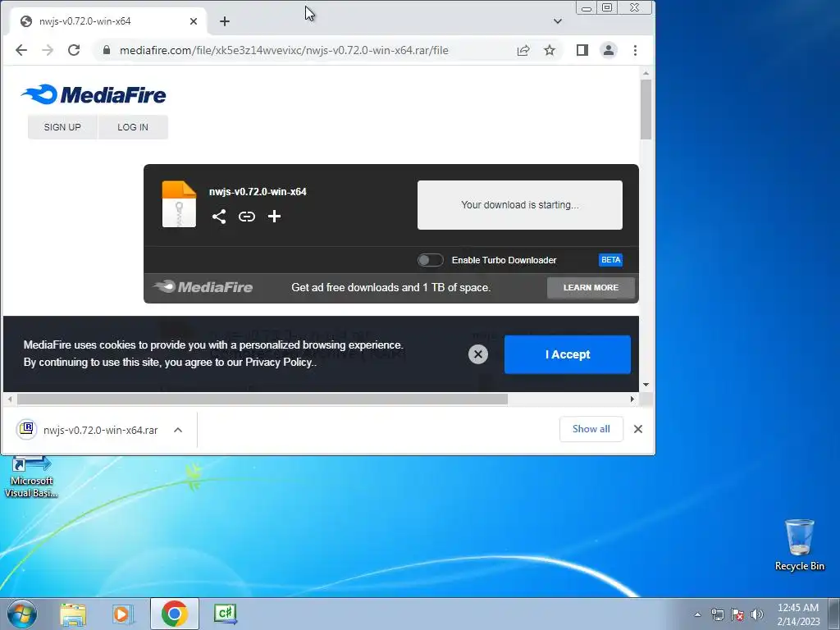Open File Explorer from the taskbar

click(x=73, y=614)
